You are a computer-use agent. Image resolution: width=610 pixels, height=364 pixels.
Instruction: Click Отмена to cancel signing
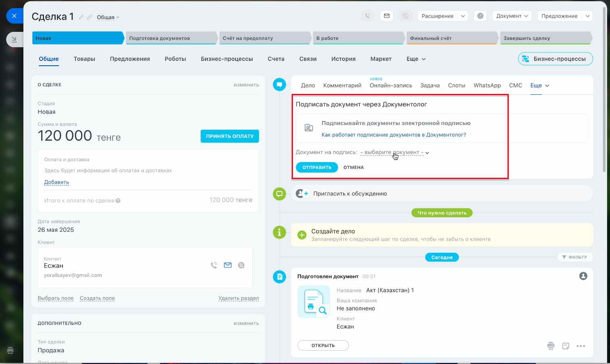353,167
